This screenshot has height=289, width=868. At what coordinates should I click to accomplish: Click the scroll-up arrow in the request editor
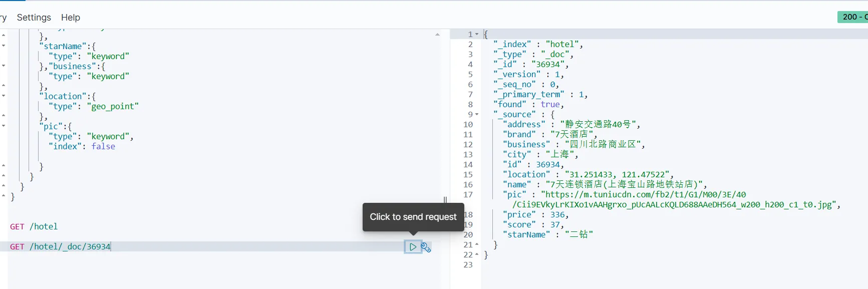point(437,35)
